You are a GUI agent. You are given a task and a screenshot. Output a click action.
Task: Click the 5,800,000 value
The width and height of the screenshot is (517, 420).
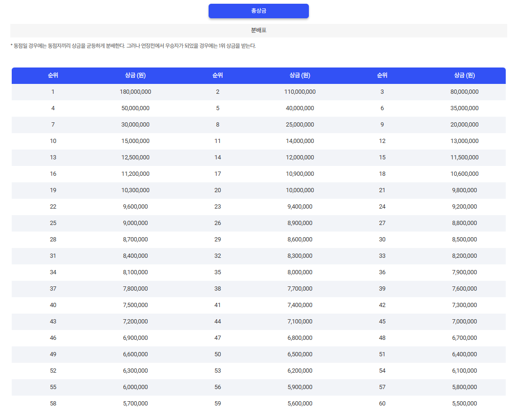click(464, 387)
